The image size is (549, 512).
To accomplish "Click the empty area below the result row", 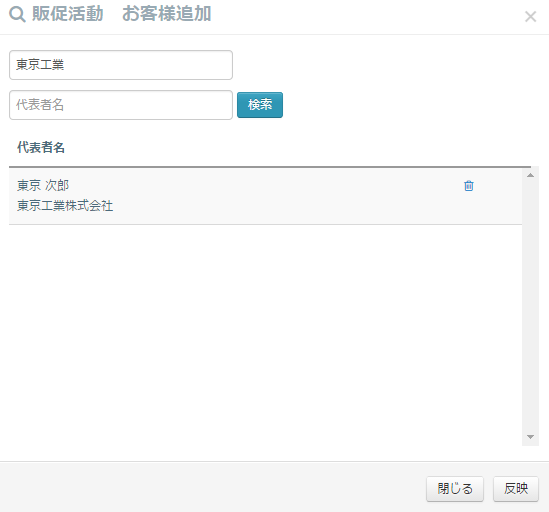I will coord(265,334).
